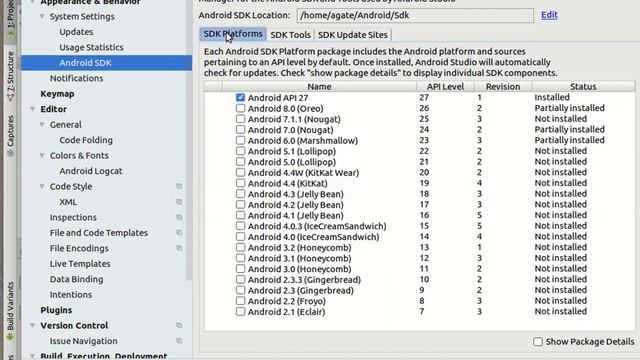The width and height of the screenshot is (640, 360).
Task: Open Notifications settings page
Action: click(x=76, y=78)
